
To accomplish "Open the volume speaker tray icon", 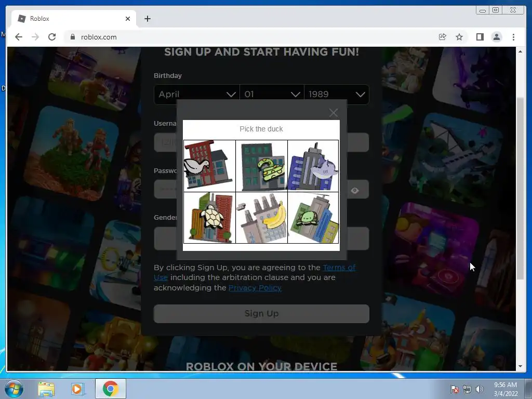I will click(x=479, y=390).
